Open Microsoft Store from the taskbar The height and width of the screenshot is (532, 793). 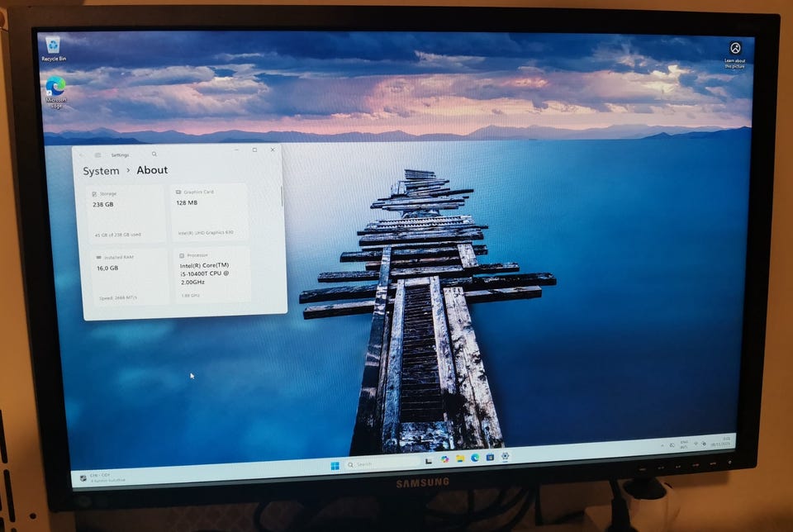490,457
